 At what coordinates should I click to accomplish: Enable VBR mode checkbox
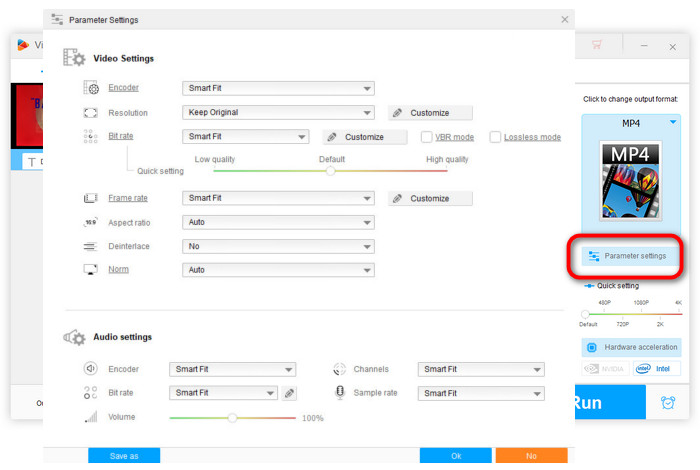[426, 137]
